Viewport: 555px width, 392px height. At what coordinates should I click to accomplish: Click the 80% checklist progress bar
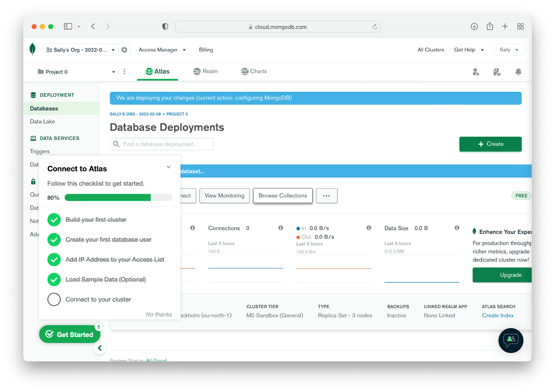coord(118,198)
